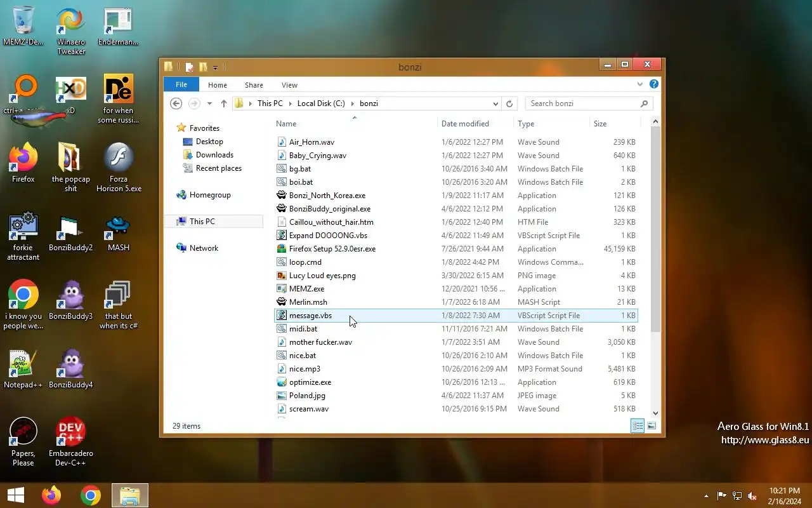Image resolution: width=812 pixels, height=508 pixels.
Task: Select the nice.mp3 file
Action: pyautogui.click(x=455, y=369)
